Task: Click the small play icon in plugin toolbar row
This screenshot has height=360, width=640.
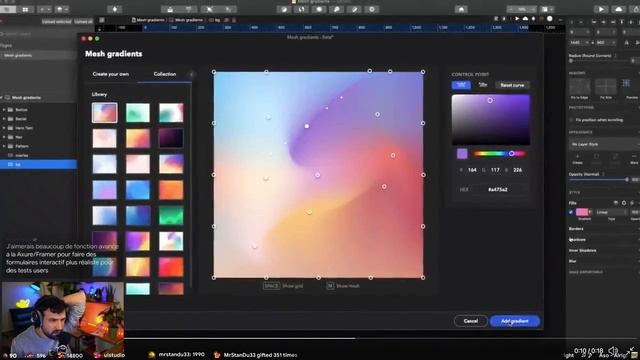Action: point(517,19)
